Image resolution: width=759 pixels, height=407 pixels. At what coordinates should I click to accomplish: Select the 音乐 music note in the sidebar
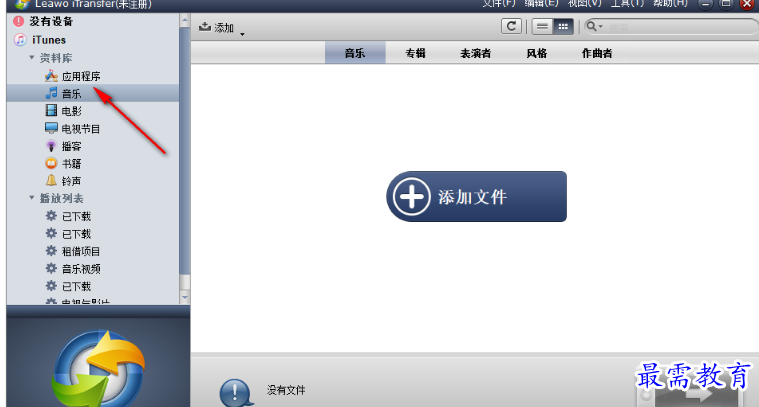pos(51,93)
